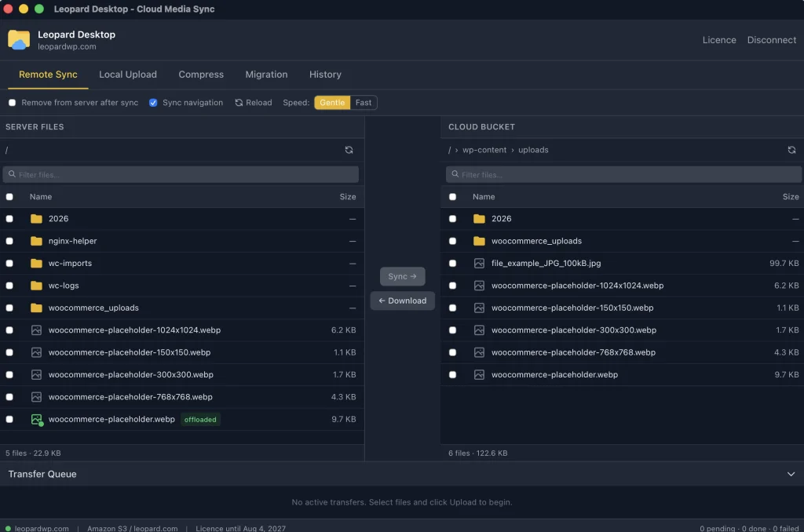804x532 pixels.
Task: Focus the cloud bucket Filter files field
Action: tap(623, 174)
